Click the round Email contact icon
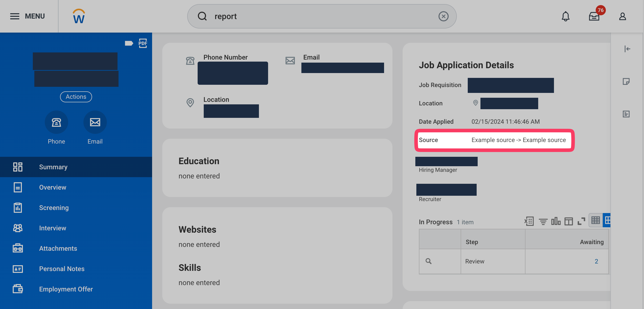 95,122
